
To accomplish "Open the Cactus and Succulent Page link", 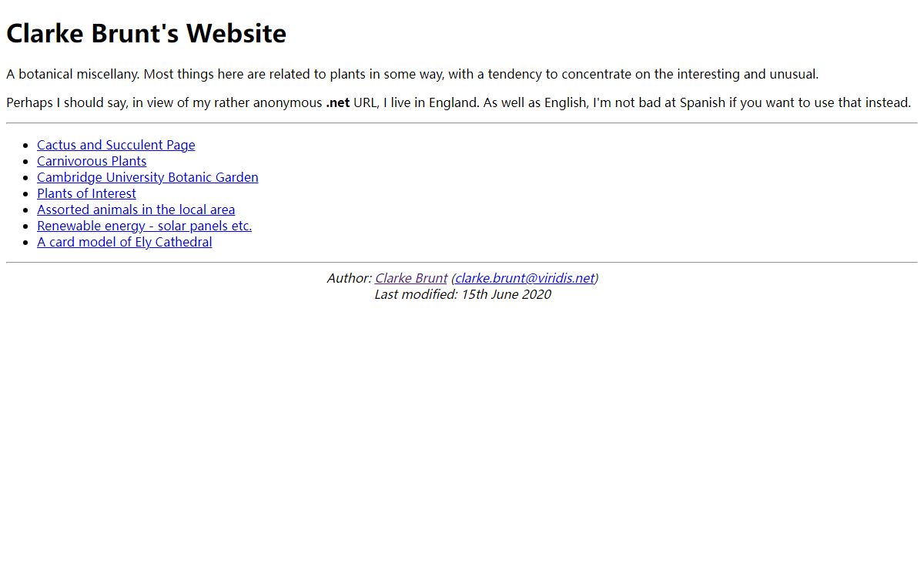I will tap(115, 145).
